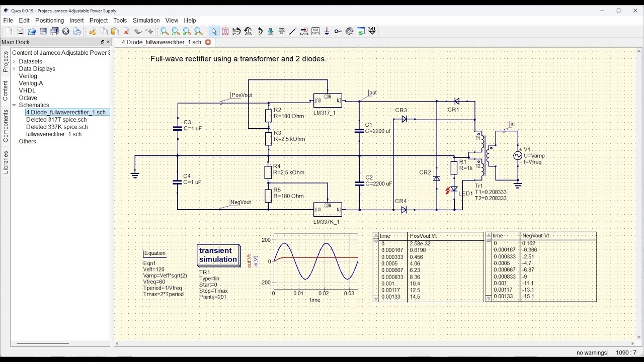The image size is (644, 362).
Task: Print the schematic
Action: [77, 31]
